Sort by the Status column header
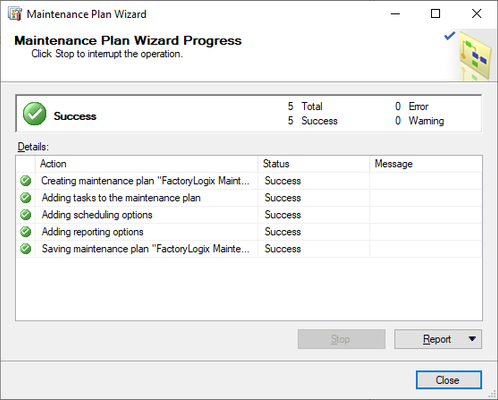 tap(314, 164)
